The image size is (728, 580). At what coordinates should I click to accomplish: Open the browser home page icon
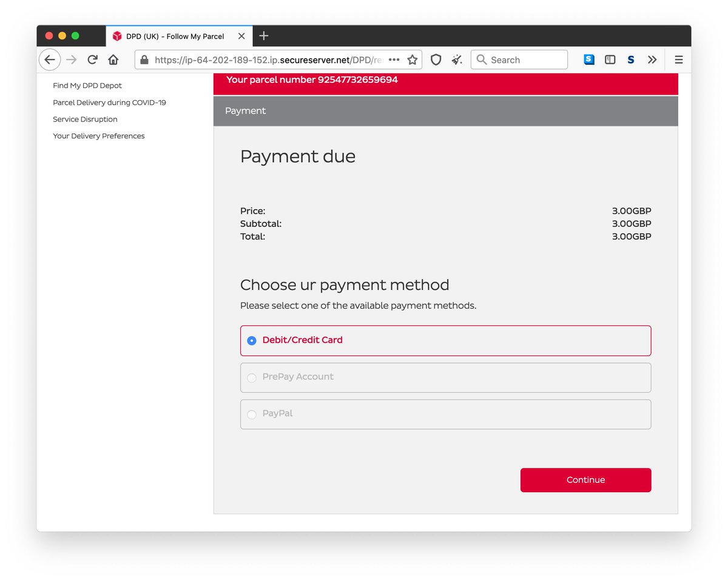113,59
